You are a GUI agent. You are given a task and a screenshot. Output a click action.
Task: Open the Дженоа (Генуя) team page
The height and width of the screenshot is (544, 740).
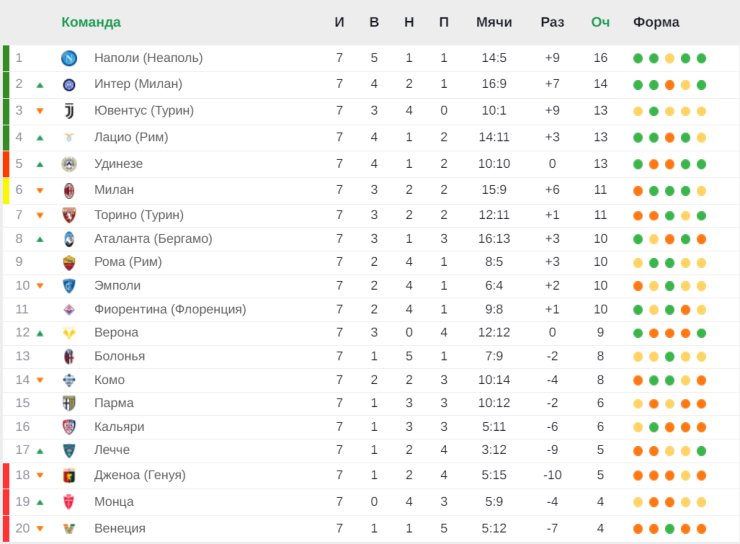point(139,475)
